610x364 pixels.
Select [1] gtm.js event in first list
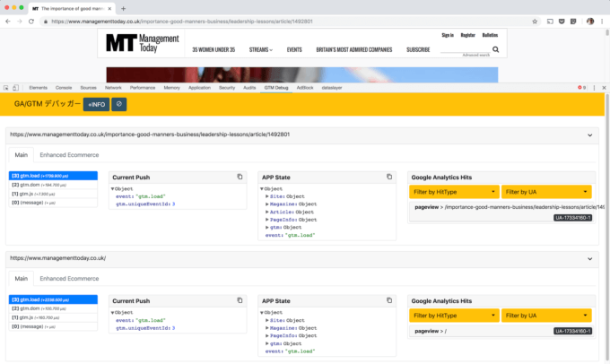click(53, 194)
